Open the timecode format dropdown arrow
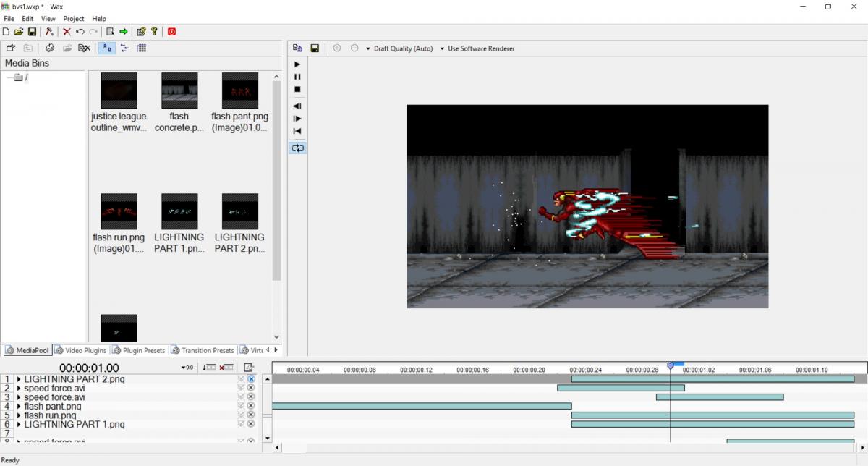 pyautogui.click(x=187, y=368)
